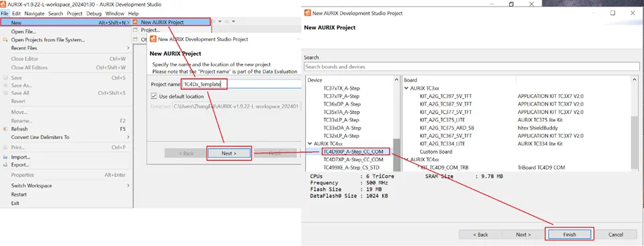Image resolution: width=644 pixels, height=246 pixels.
Task: Click the Import icon in File menu
Action: 5,157
